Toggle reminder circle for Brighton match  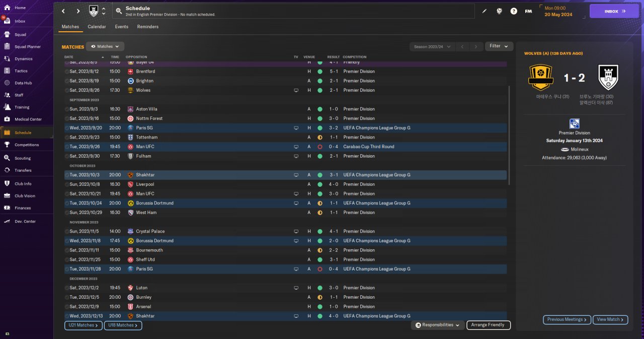click(67, 81)
